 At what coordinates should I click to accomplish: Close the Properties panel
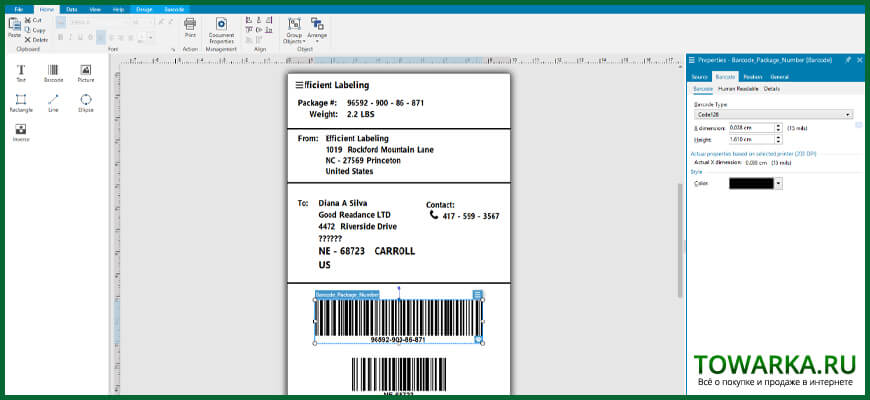860,60
